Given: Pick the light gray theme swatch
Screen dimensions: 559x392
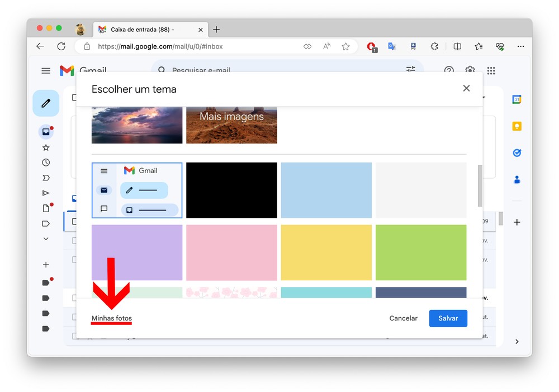Looking at the screenshot, I should click(x=421, y=190).
